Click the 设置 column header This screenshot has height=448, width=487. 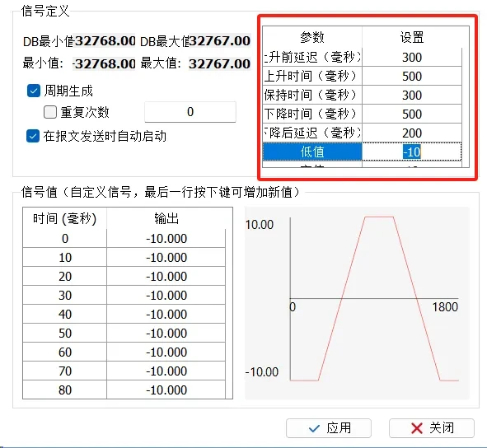click(412, 37)
